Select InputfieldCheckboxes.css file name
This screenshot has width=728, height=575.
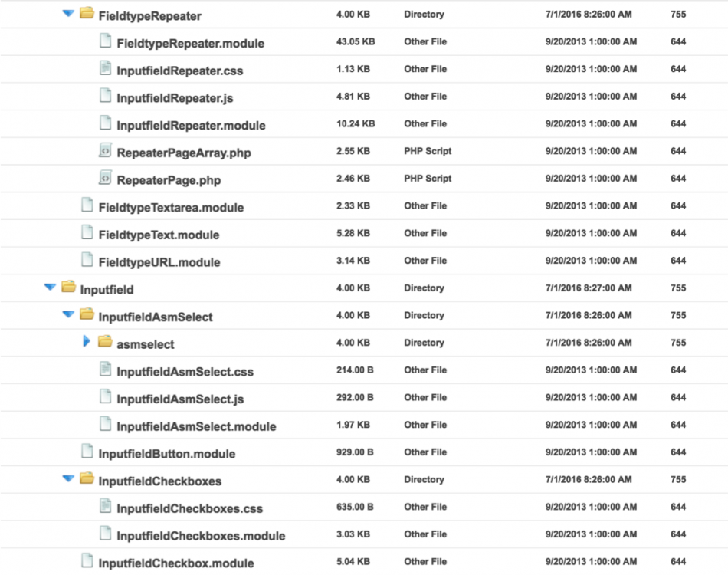(189, 508)
